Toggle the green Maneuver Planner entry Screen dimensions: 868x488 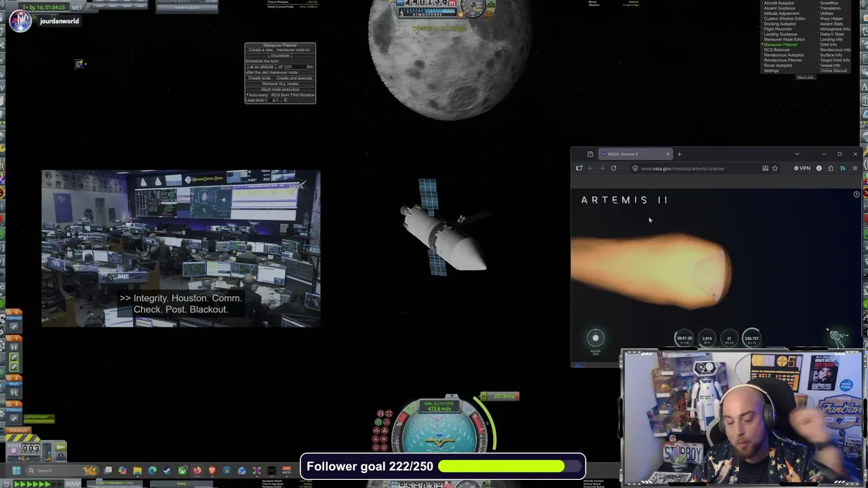click(x=781, y=45)
